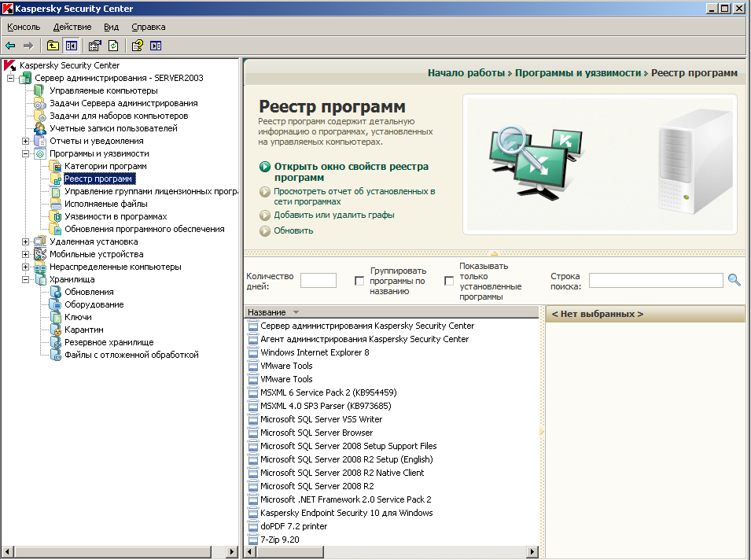
Task: Collapse the top info panel via arrow handle
Action: click(495, 253)
